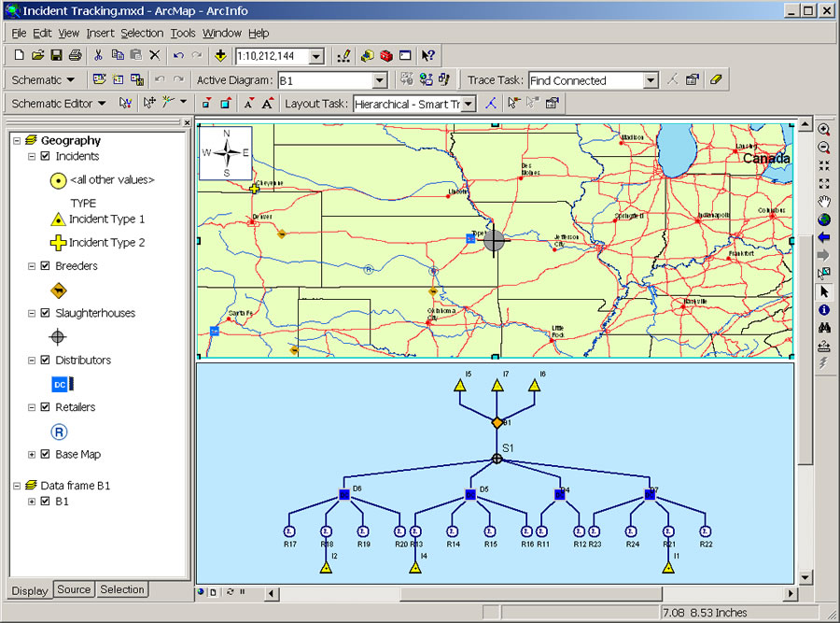Click the Add Data yellow arrow icon
Viewport: 840px width, 623px height.
tap(220, 56)
